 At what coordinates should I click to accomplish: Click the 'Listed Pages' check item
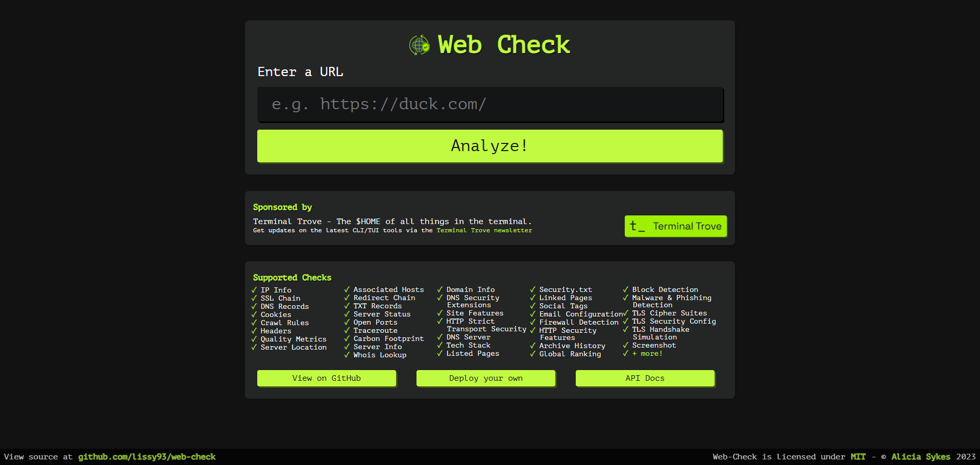pos(473,353)
